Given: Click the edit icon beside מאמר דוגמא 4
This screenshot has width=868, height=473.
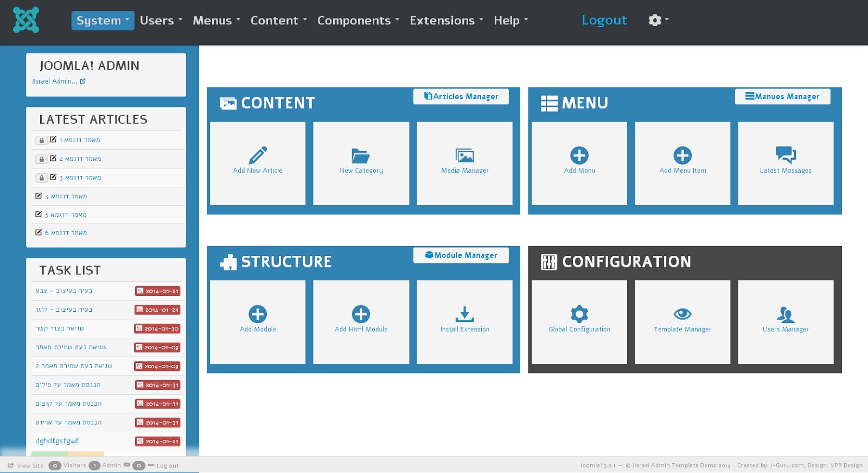Looking at the screenshot, I should coord(39,195).
